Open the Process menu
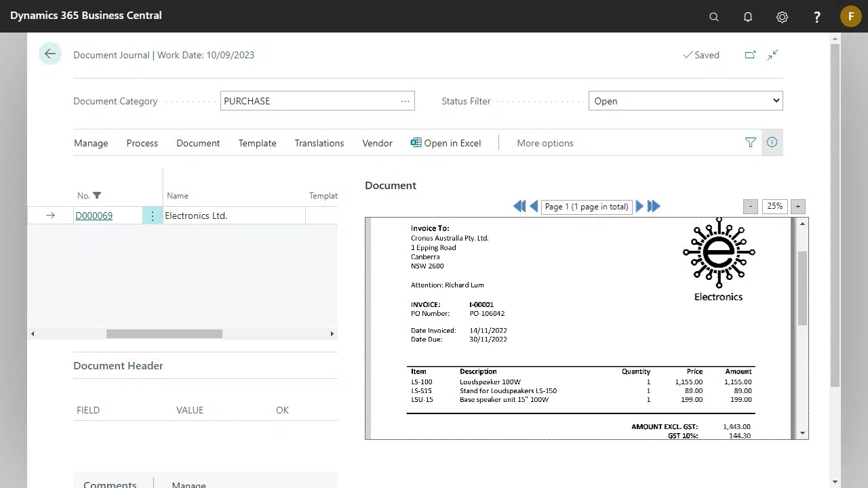 [142, 143]
